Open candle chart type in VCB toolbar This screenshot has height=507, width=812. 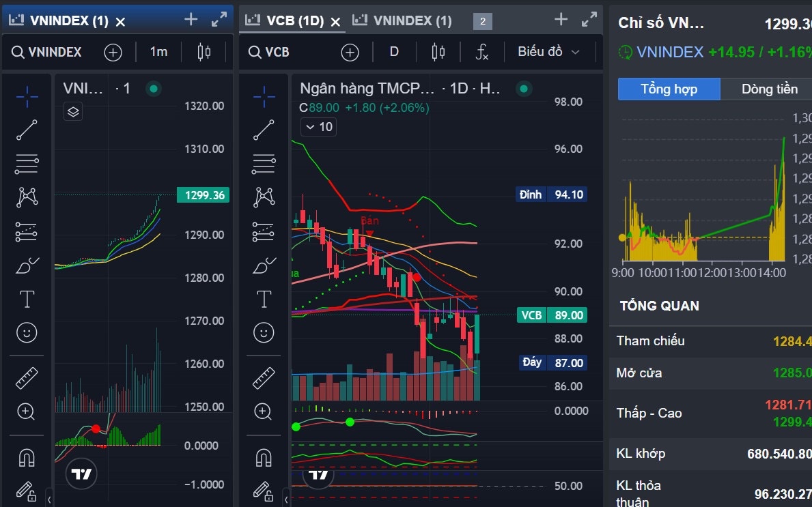tap(438, 52)
